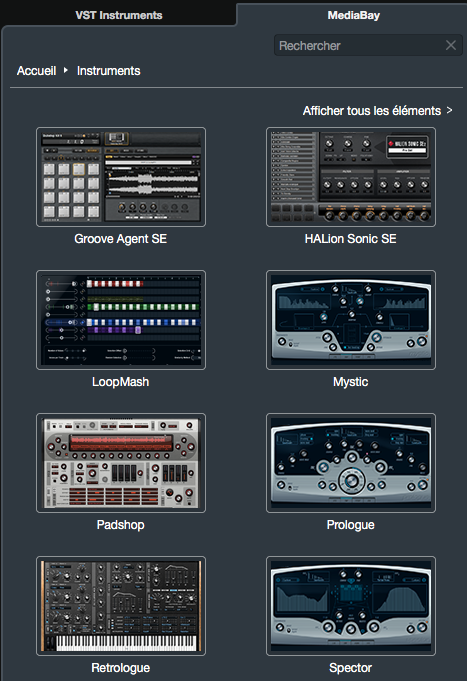467x681 pixels.
Task: Click the Retrologue name label
Action: [120, 668]
